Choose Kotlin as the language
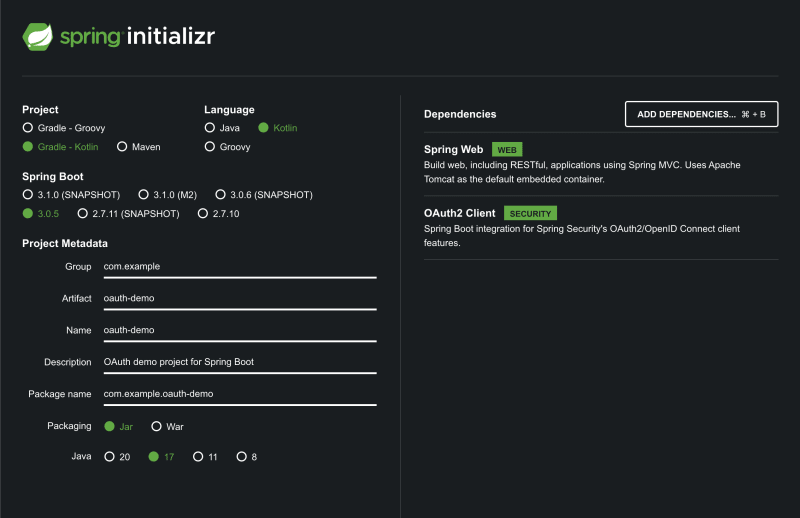The width and height of the screenshot is (800, 518). click(278, 128)
